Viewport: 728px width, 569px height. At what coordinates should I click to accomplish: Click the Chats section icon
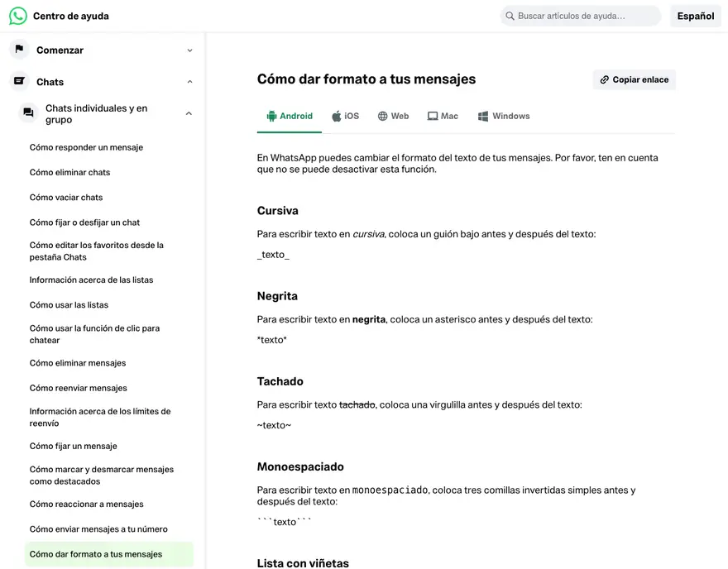tap(19, 81)
